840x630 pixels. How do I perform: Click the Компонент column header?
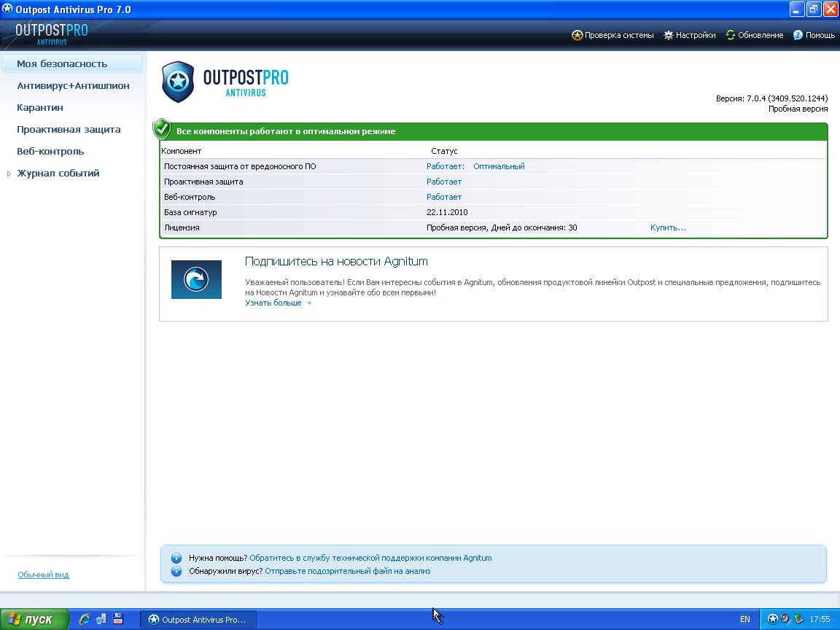182,151
